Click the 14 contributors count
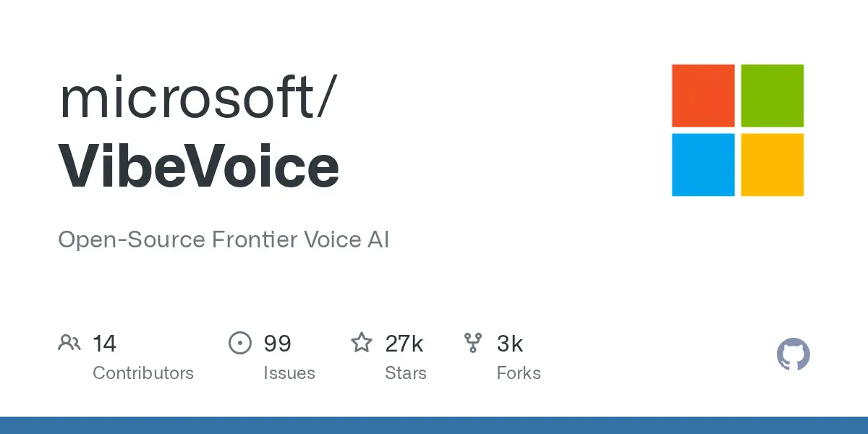 pos(104,343)
